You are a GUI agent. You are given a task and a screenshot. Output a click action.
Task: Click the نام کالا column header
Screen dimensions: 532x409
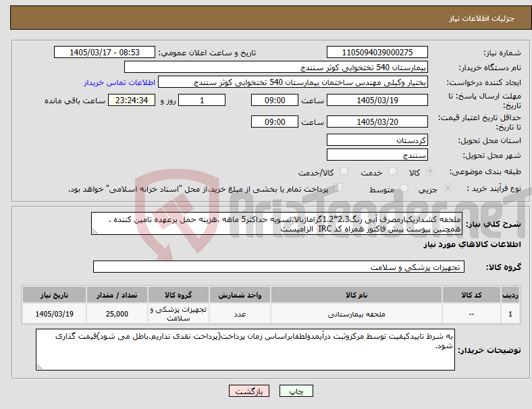pos(356,295)
